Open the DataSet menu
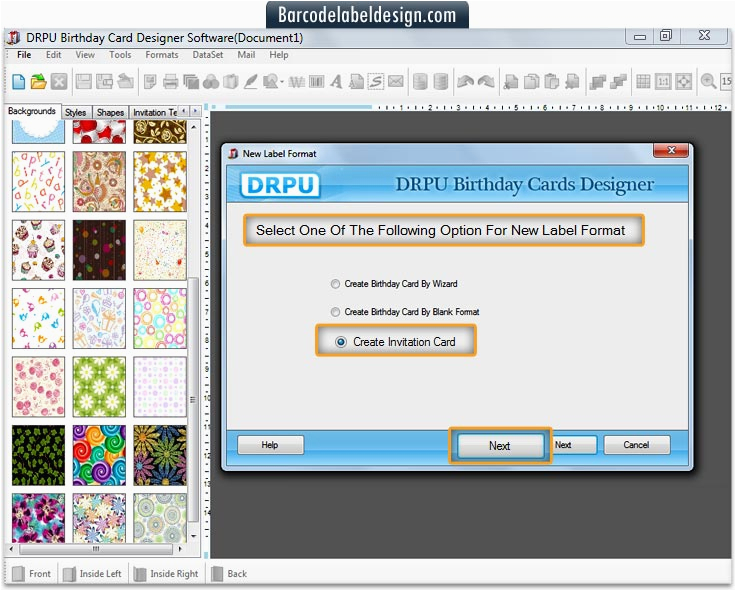This screenshot has width=736, height=591. coord(208,55)
